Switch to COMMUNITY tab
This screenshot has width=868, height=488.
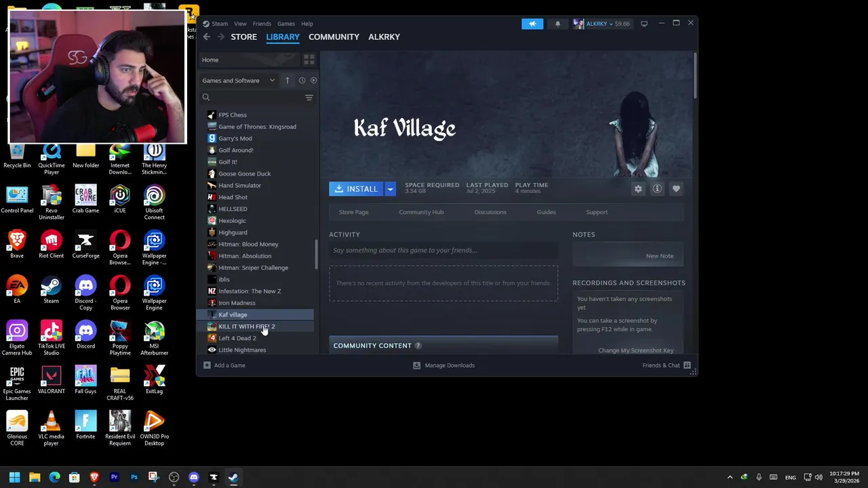coord(334,37)
